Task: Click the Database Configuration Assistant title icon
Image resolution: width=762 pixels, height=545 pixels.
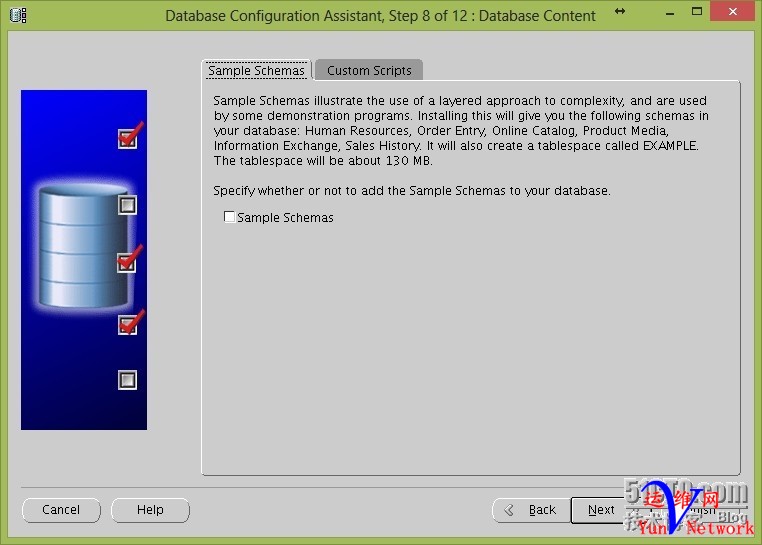Action: (18, 15)
